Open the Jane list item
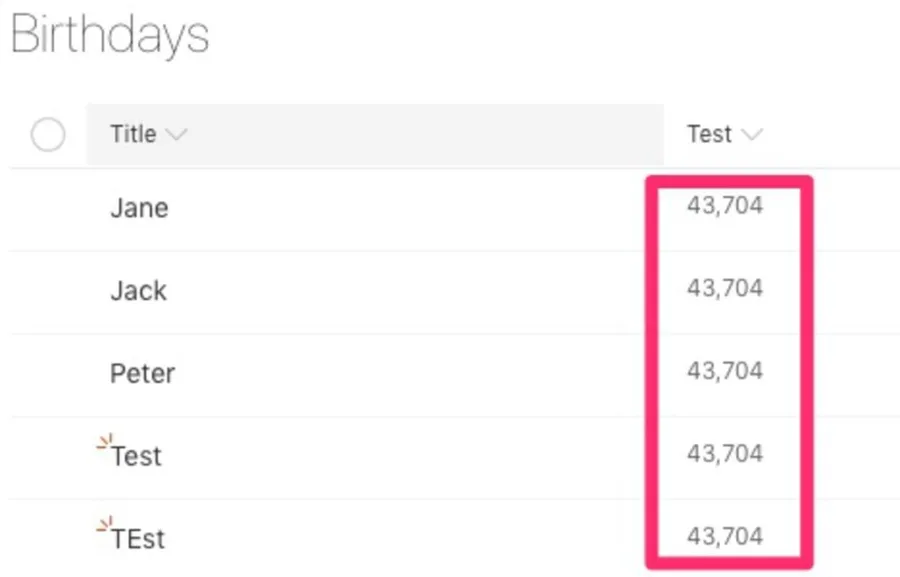Image resolution: width=900 pixels, height=577 pixels. [x=139, y=208]
